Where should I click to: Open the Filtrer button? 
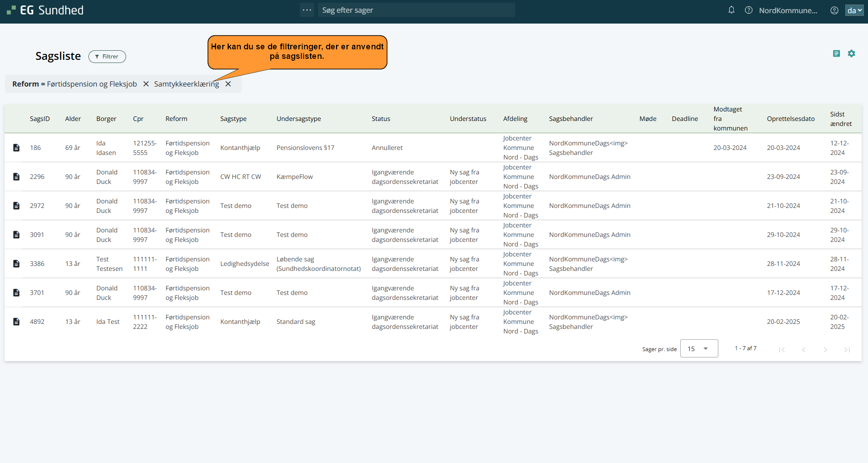tap(107, 57)
